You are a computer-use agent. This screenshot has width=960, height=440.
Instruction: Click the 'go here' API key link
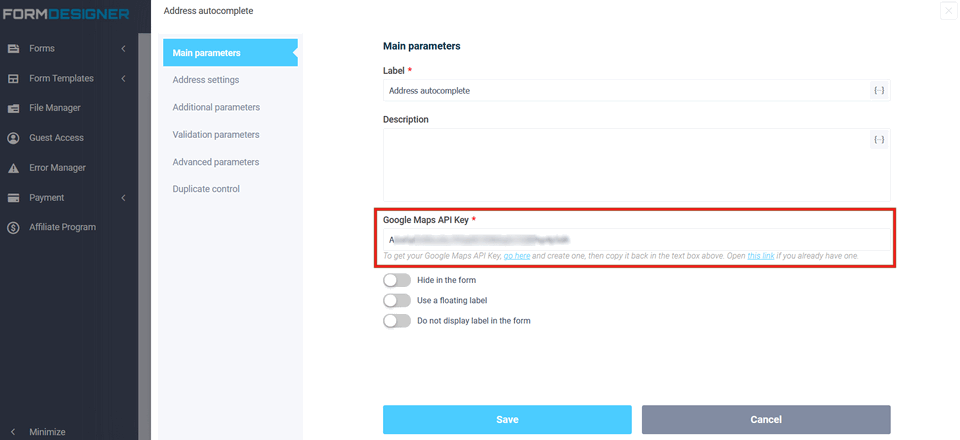517,257
